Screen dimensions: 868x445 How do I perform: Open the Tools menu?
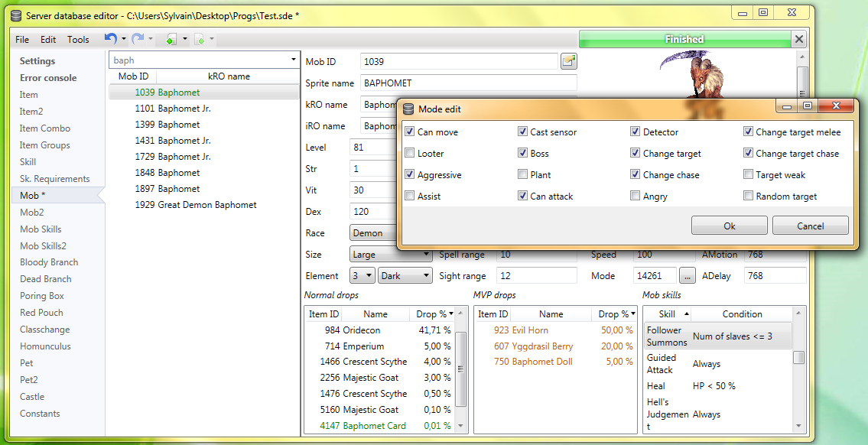coord(78,39)
